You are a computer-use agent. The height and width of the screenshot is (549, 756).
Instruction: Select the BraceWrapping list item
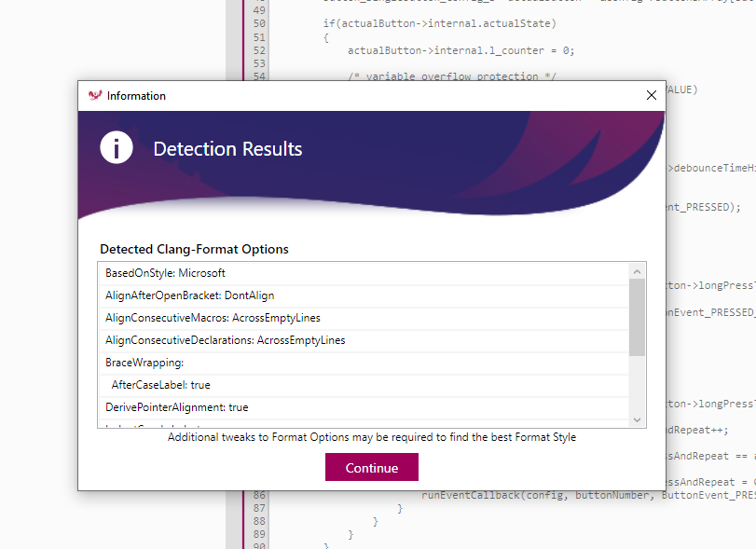point(144,363)
